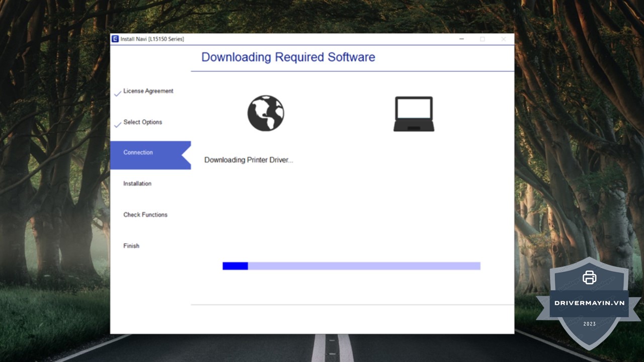Click the greyed-out maximize button
Viewport: 644px width, 362px height.
(x=482, y=39)
